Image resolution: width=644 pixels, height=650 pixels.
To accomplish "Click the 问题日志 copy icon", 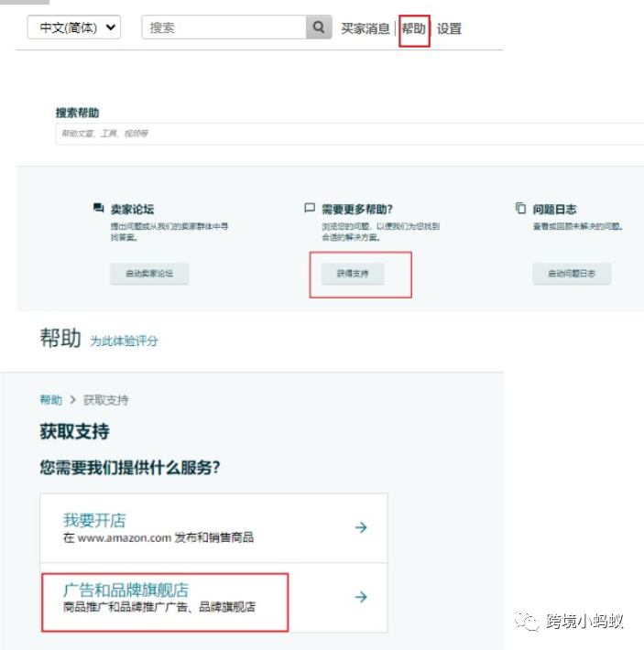I will pyautogui.click(x=520, y=207).
